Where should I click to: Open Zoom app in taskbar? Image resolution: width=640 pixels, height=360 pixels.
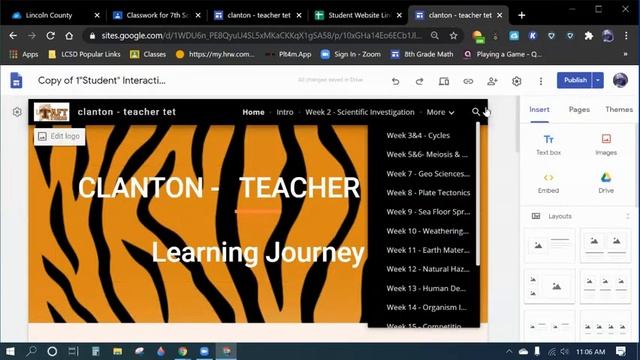pyautogui.click(x=204, y=351)
